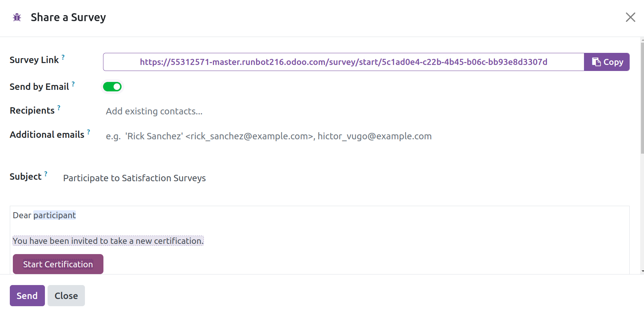
Task: Click the 'Share a Survey' dialog title
Action: [x=68, y=17]
